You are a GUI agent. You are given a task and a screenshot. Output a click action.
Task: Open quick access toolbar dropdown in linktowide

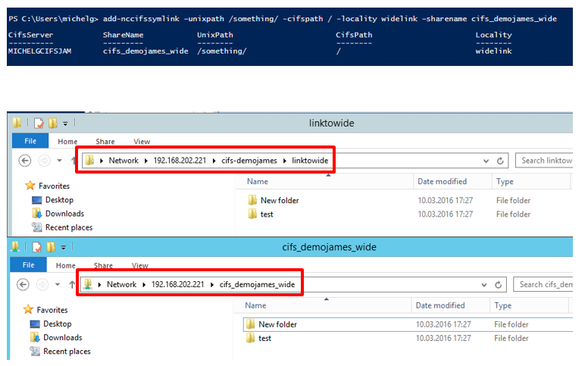point(65,124)
